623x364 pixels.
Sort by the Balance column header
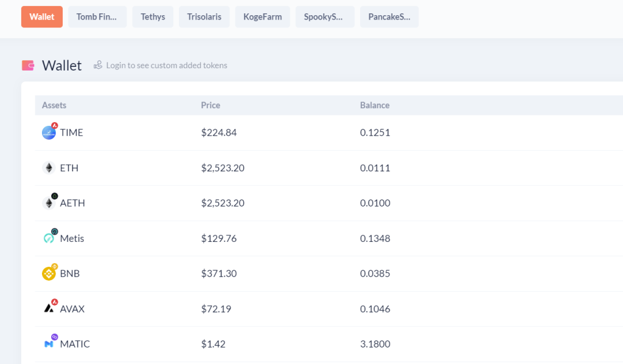coord(375,105)
